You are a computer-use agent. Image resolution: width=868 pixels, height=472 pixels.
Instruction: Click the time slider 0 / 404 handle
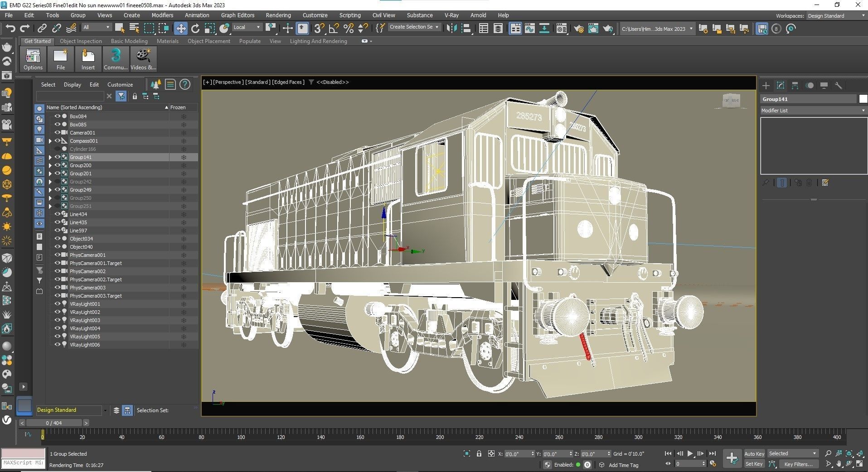[x=54, y=423]
